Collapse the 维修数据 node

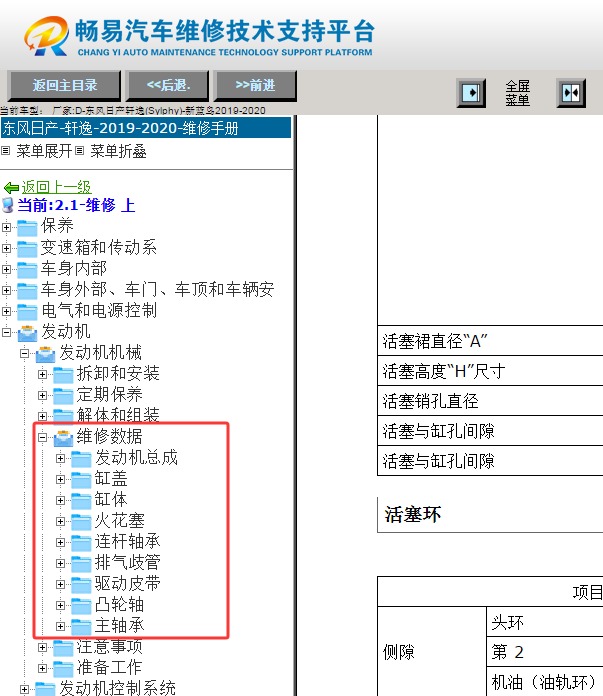click(x=42, y=438)
